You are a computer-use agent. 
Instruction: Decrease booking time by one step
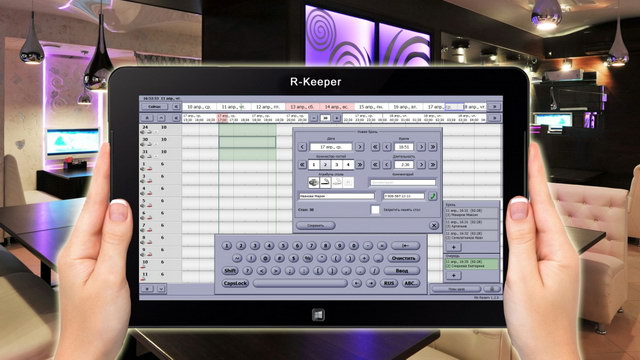387,147
